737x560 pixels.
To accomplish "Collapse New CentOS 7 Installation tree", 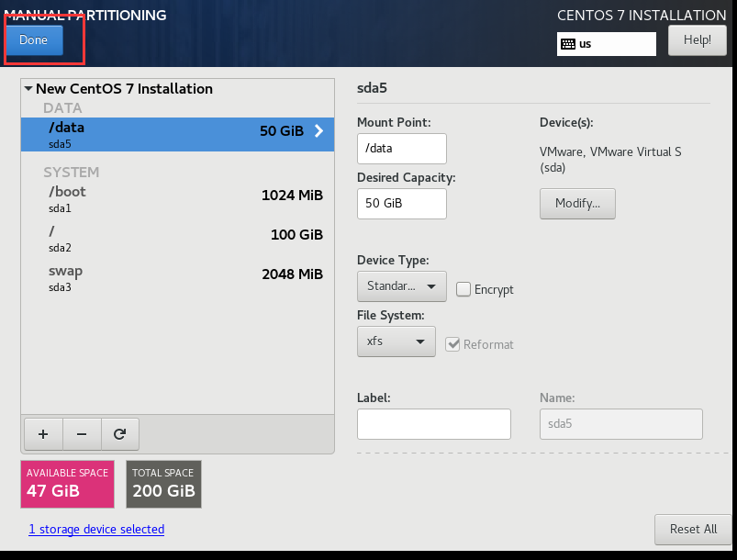I will (x=28, y=88).
